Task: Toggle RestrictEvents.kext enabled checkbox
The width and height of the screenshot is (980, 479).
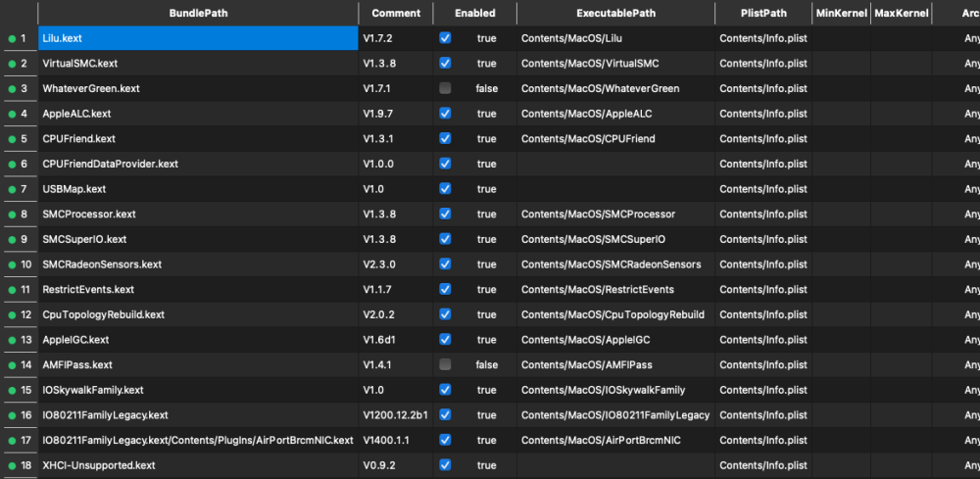Action: point(445,289)
